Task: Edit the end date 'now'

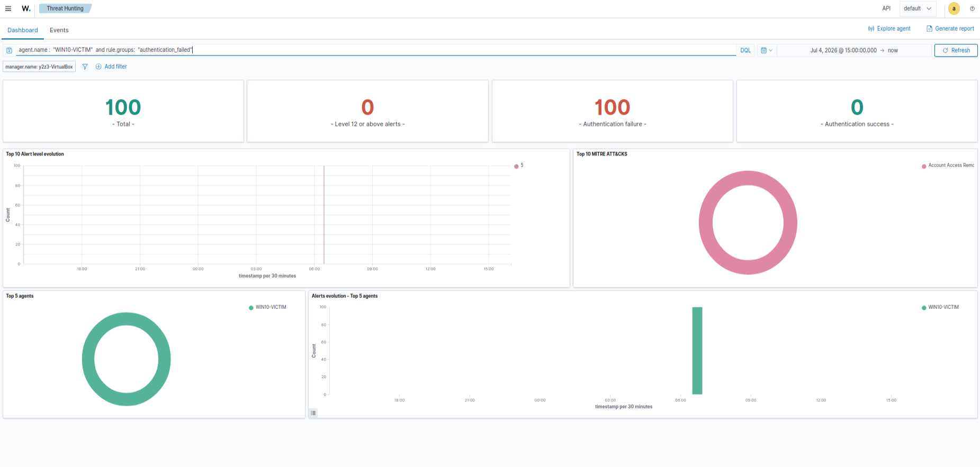Action: tap(893, 50)
